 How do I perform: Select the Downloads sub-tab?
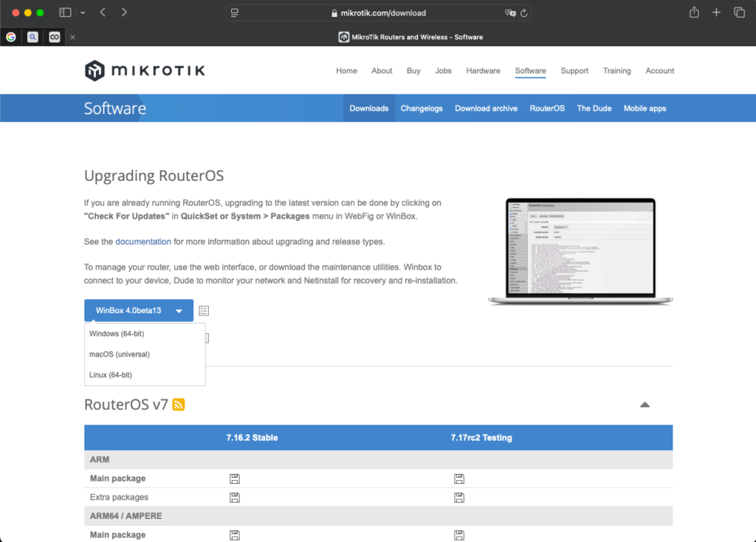coord(369,109)
